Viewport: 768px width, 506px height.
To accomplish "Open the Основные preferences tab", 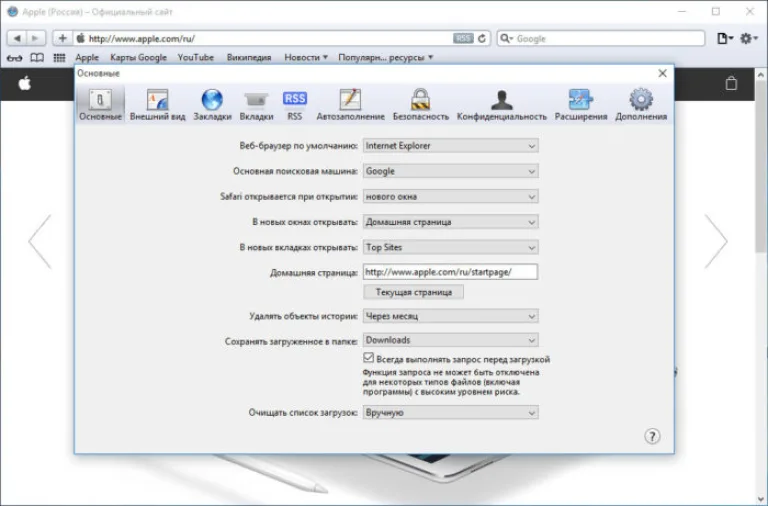I will (x=100, y=104).
